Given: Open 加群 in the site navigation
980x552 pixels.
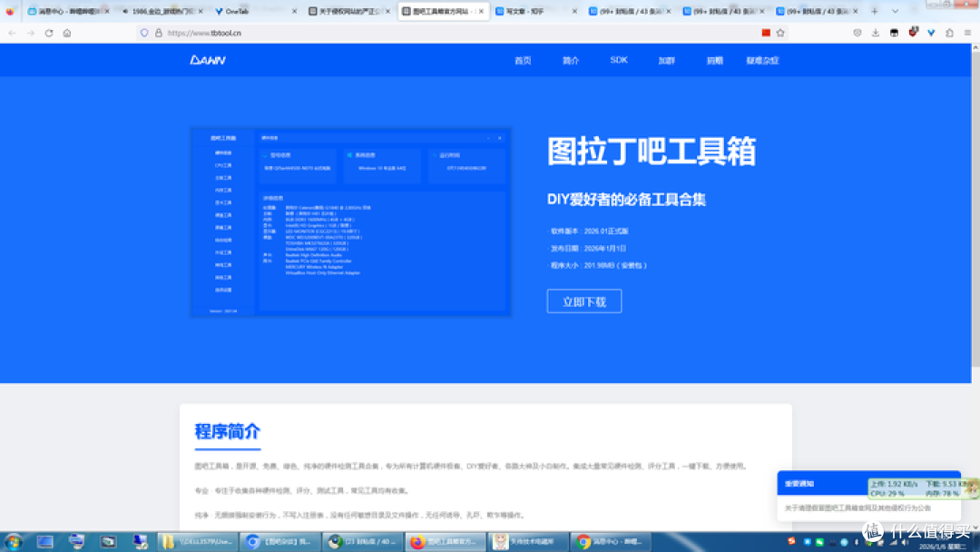Looking at the screenshot, I should point(666,61).
